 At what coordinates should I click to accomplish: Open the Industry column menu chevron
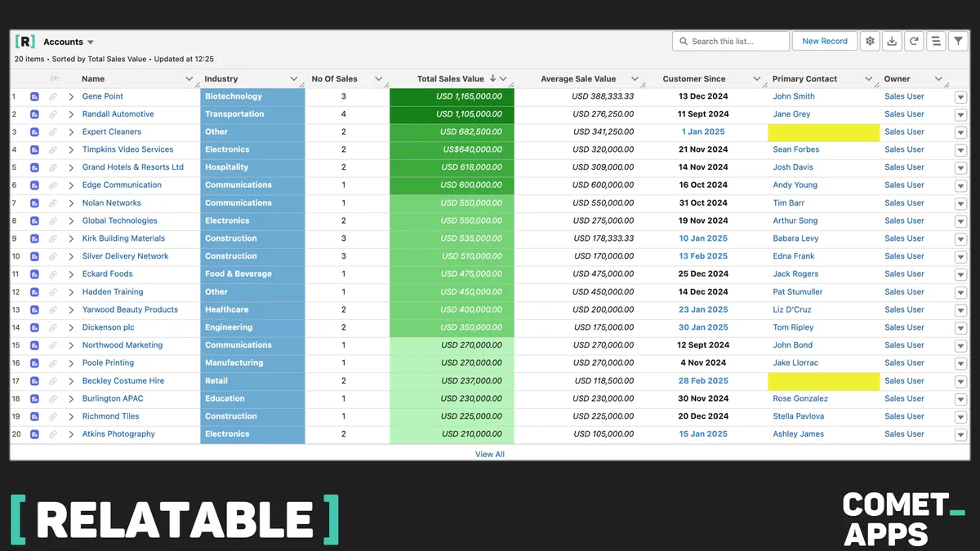tap(295, 79)
